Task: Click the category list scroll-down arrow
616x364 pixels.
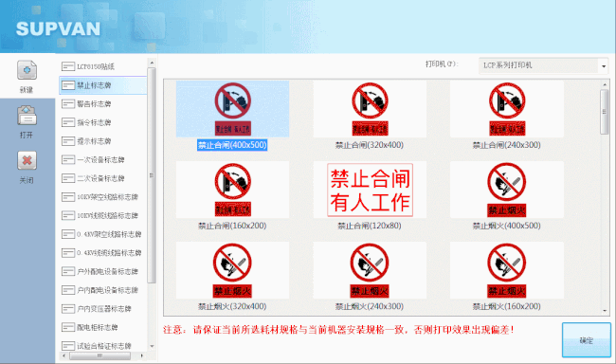Action: click(x=152, y=346)
